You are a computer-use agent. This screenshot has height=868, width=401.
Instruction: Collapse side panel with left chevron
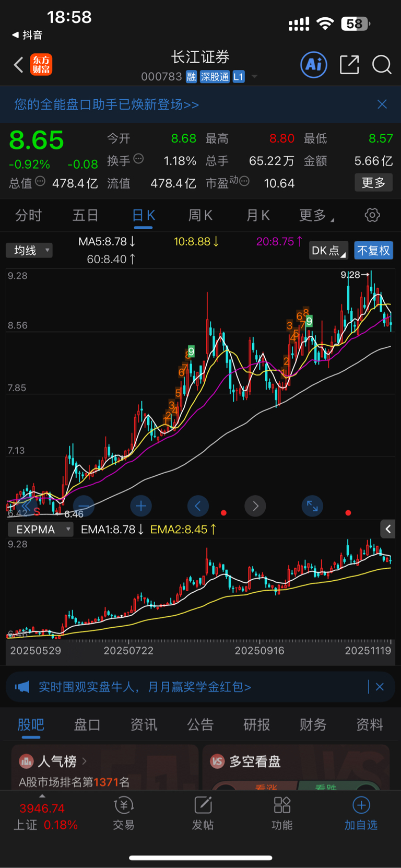[388, 529]
